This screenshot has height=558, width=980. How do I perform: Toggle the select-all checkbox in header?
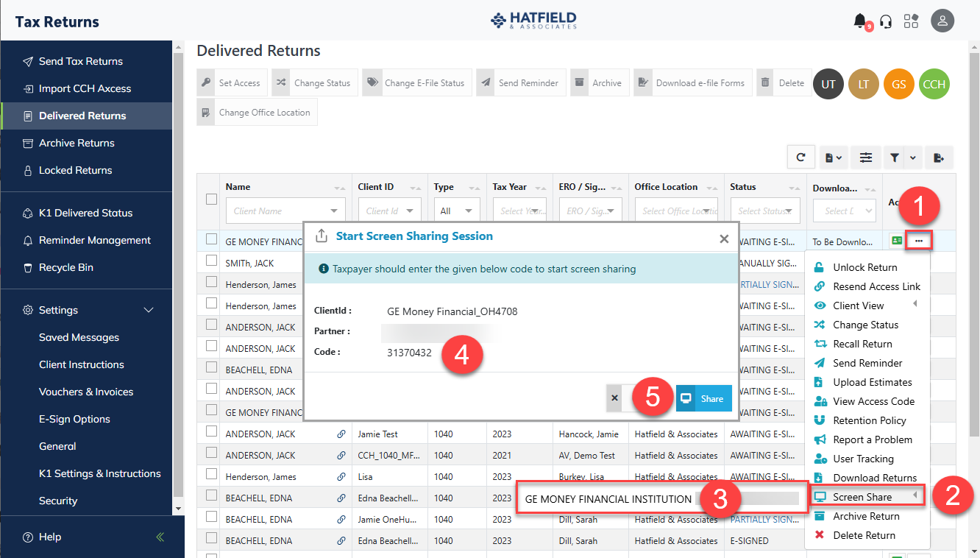pos(212,199)
